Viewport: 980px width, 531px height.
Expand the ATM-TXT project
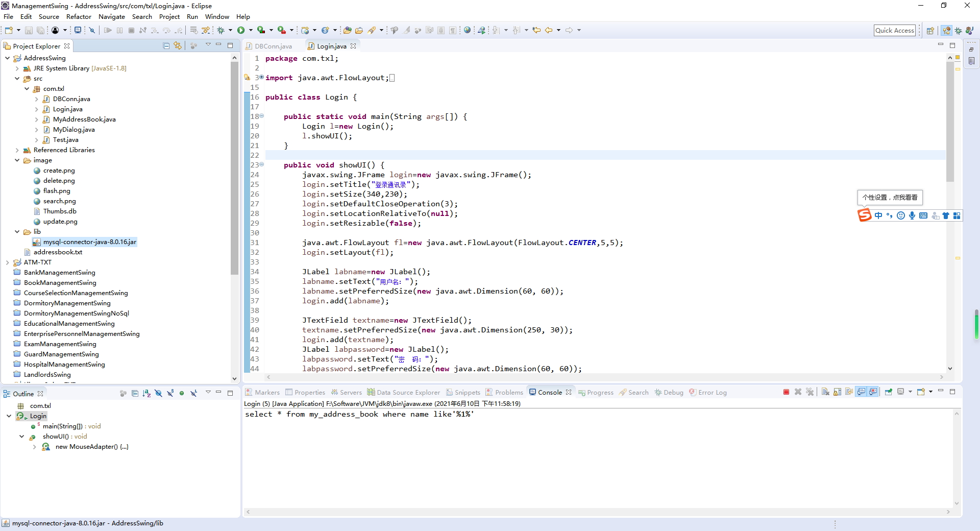coord(7,262)
